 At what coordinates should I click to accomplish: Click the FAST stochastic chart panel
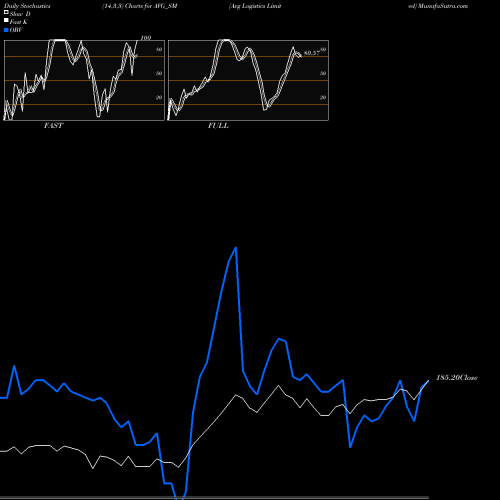point(84,80)
